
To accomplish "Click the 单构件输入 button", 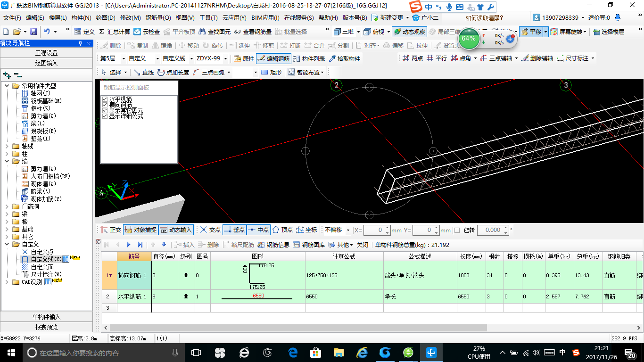I will click(x=47, y=317).
